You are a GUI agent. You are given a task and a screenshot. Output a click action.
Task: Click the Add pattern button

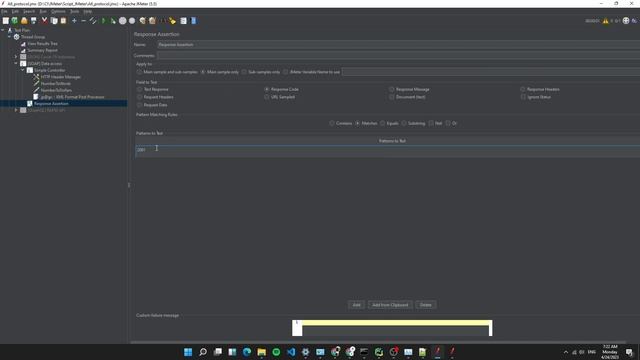tap(356, 305)
